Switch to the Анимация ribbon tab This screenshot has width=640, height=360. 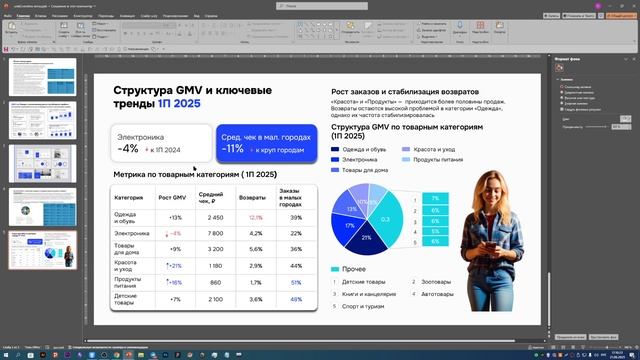tap(127, 16)
